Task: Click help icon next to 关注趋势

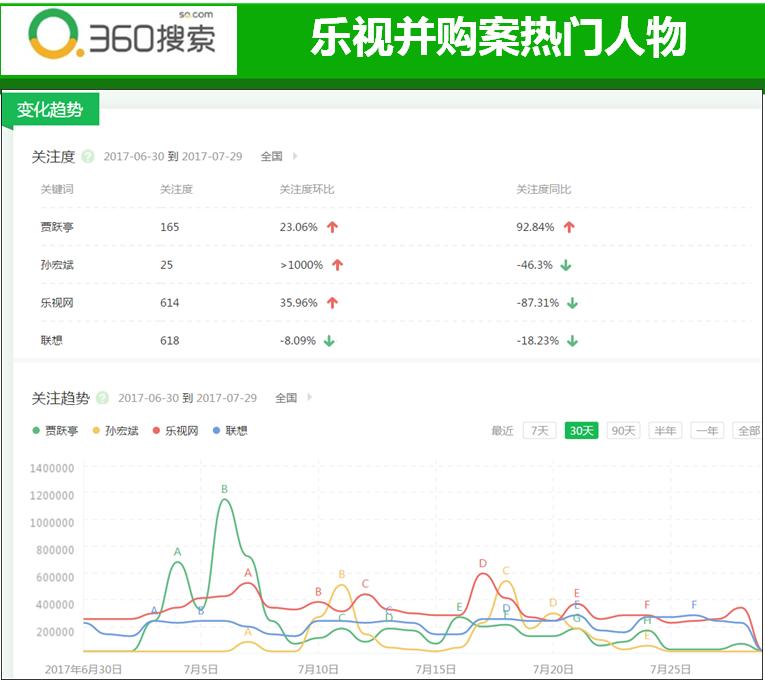Action: 102,398
